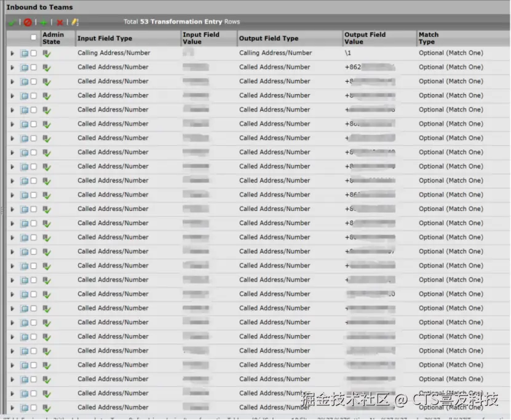This screenshot has width=511, height=420.
Task: Click the green checkmark enable toolbar icon
Action: (x=12, y=22)
